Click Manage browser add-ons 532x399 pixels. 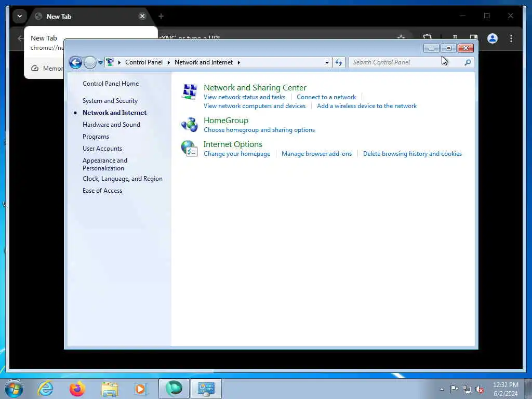pyautogui.click(x=316, y=154)
